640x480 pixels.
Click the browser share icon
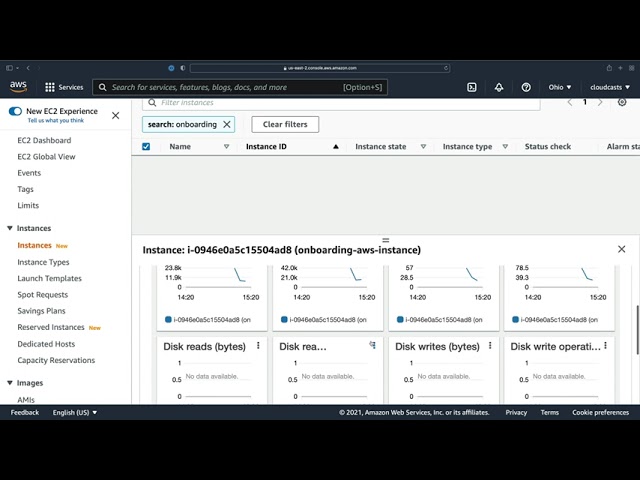click(609, 68)
